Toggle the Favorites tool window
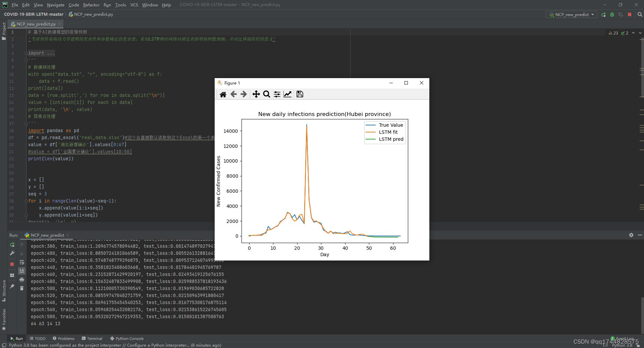Image resolution: width=644 pixels, height=348 pixels. point(4,320)
